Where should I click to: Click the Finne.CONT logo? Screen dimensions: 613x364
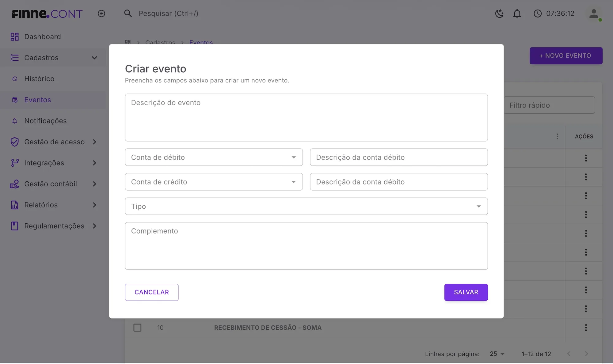[47, 13]
